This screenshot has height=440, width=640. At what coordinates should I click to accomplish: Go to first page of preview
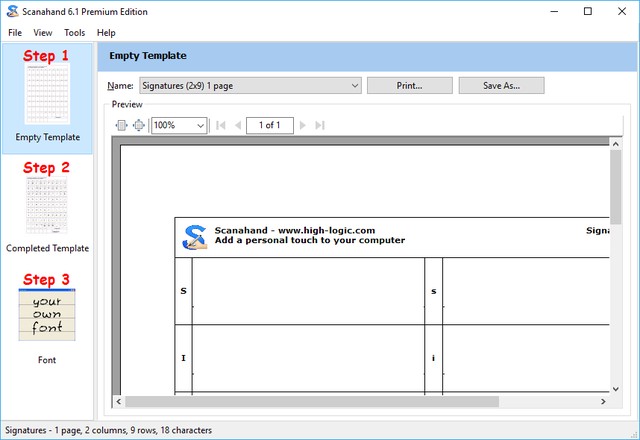coord(221,125)
